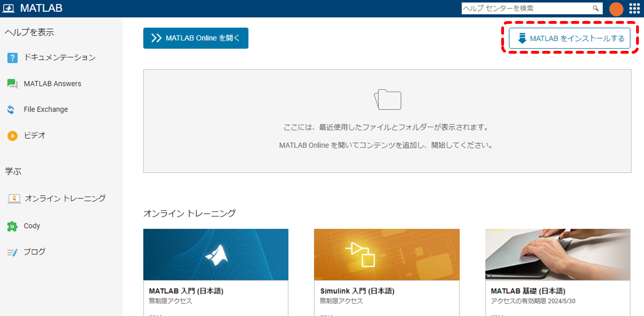Click the MATLAB をインストールする button
The width and height of the screenshot is (644, 316).
[x=569, y=38]
